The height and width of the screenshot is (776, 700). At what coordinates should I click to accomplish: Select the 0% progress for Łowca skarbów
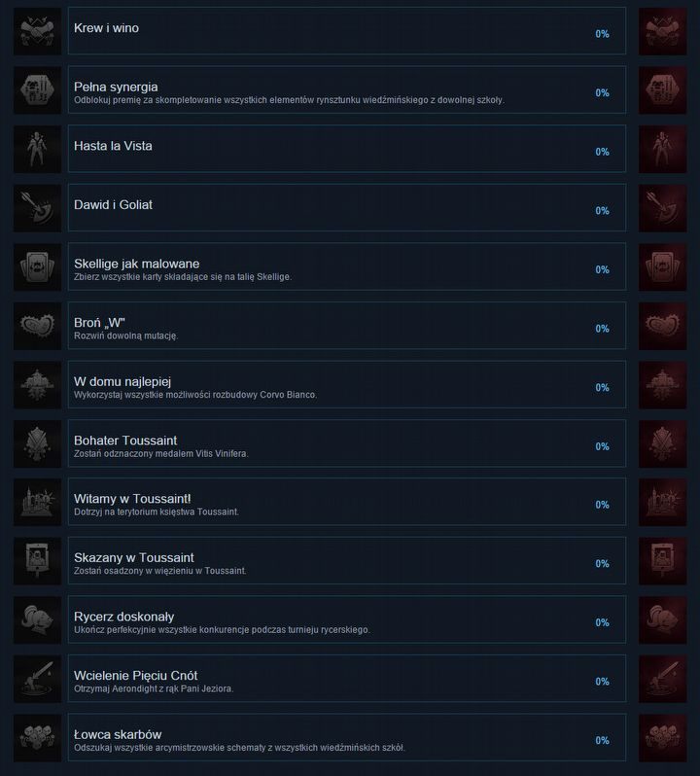pos(602,740)
